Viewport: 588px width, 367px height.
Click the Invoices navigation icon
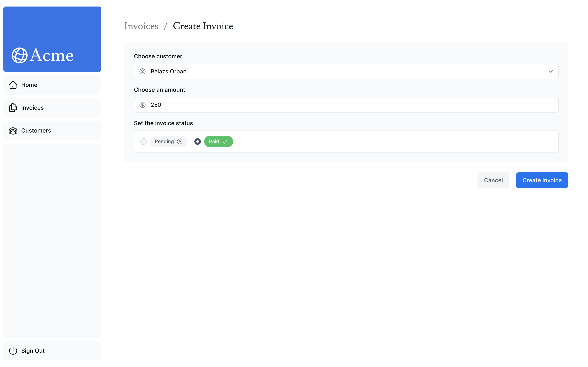coord(13,107)
